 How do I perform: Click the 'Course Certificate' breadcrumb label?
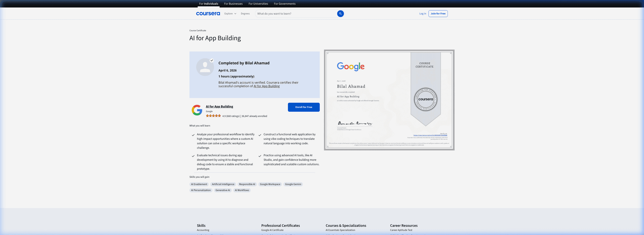198,31
